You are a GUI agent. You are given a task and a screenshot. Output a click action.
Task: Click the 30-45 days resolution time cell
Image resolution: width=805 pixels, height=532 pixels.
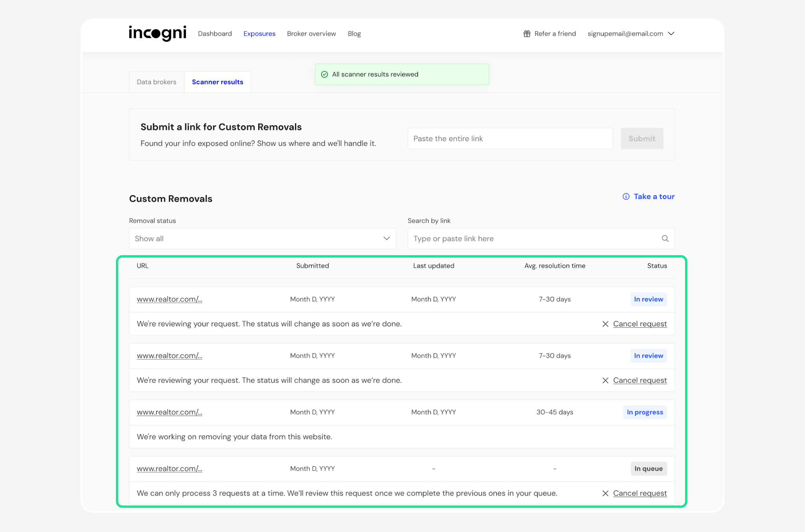[555, 412]
